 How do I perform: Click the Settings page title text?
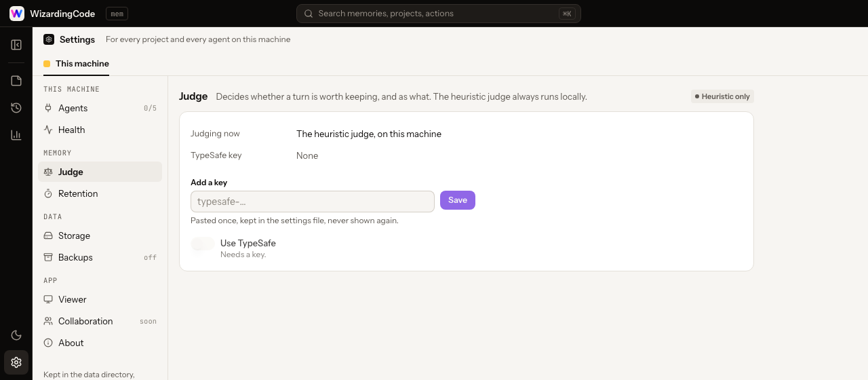point(77,39)
